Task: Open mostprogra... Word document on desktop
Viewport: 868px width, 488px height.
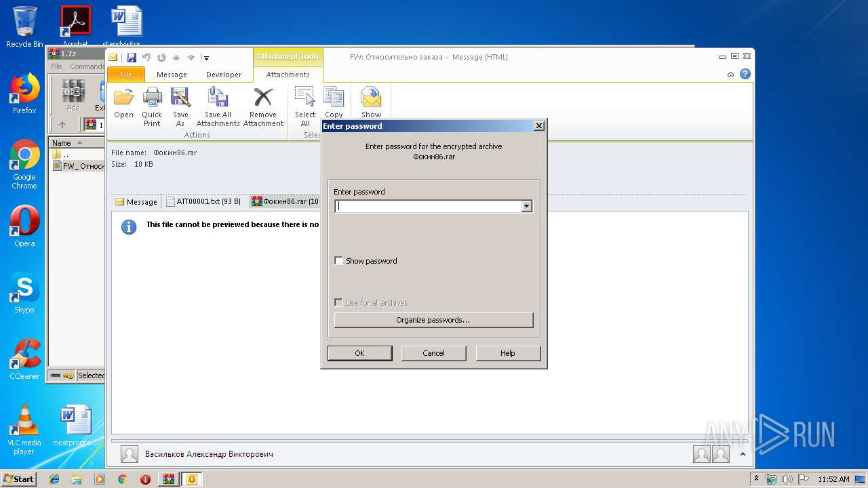Action: pos(75,426)
